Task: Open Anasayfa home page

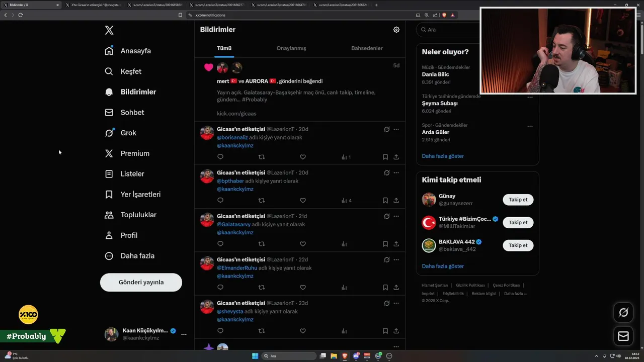Action: pos(128,51)
